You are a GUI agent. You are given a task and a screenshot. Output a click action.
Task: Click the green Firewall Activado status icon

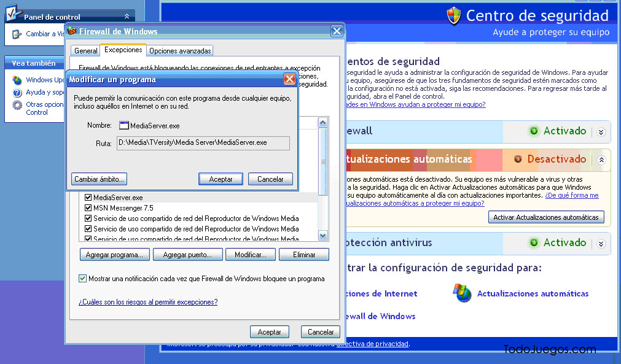point(534,131)
